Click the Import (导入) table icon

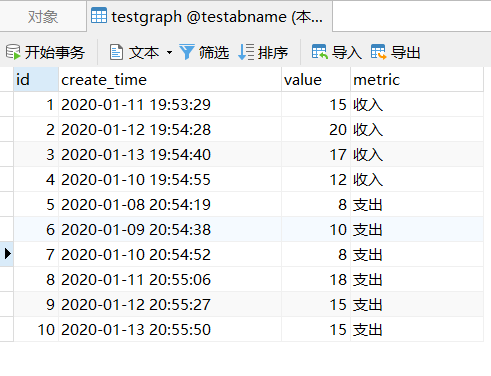pyautogui.click(x=320, y=52)
